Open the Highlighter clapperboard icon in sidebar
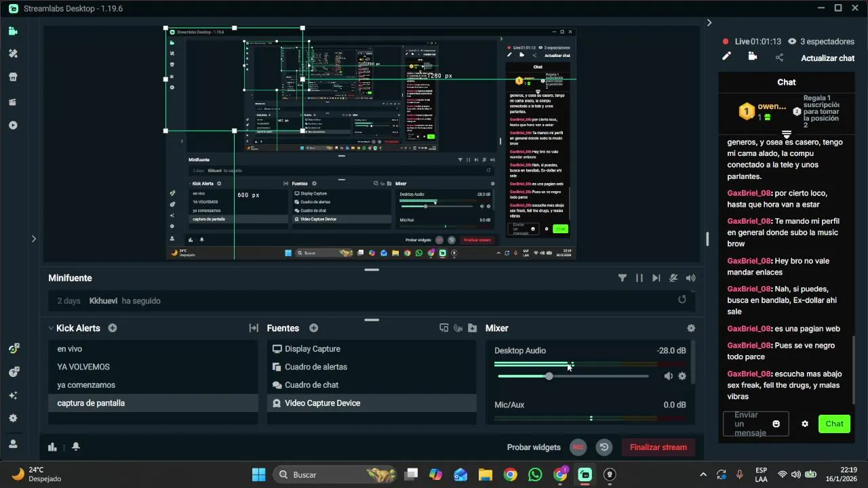The height and width of the screenshot is (488, 868). click(x=13, y=102)
